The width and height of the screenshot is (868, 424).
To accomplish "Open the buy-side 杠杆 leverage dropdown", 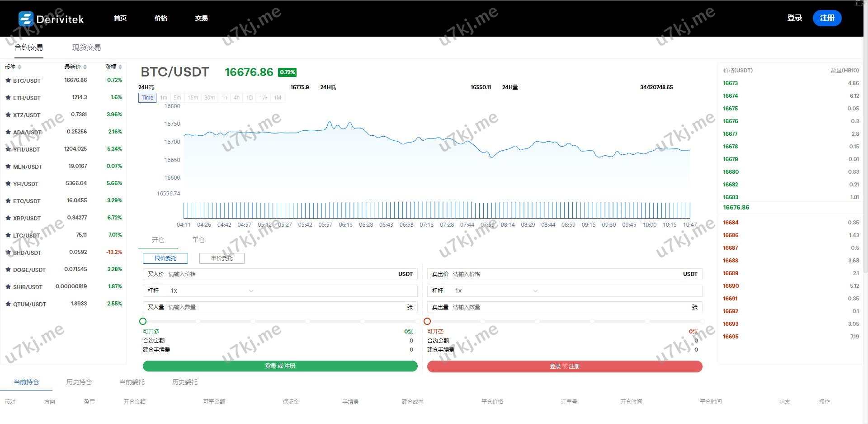I will (x=251, y=291).
